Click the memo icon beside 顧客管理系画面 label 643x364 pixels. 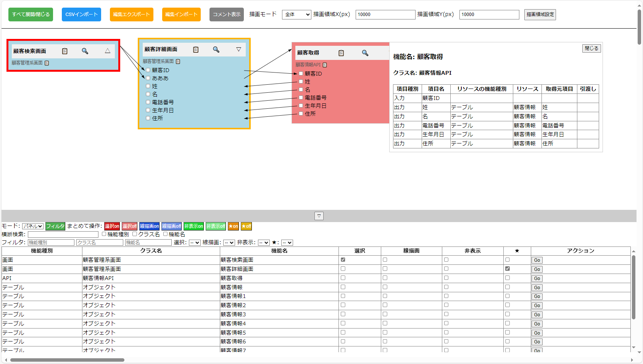(x=46, y=63)
